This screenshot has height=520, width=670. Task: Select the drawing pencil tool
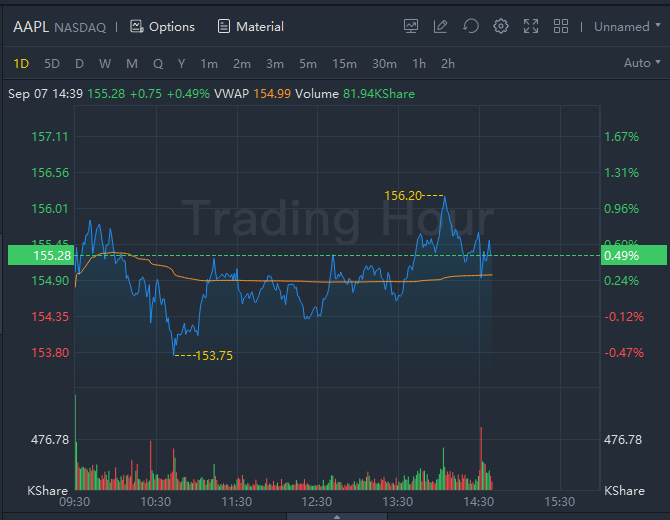pyautogui.click(x=441, y=26)
